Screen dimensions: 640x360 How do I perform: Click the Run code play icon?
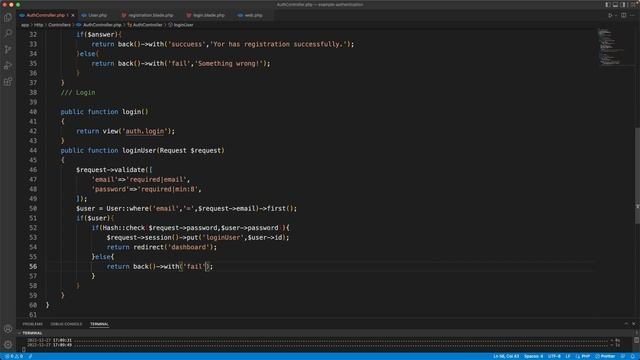tap(610, 16)
